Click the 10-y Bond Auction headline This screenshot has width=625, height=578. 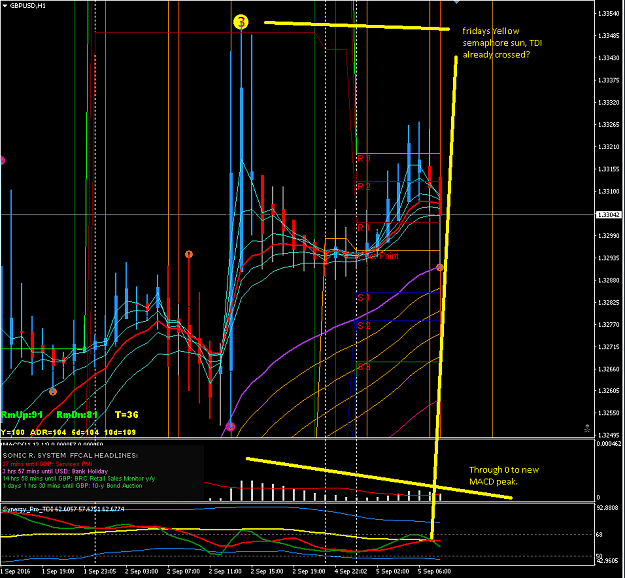72,486
